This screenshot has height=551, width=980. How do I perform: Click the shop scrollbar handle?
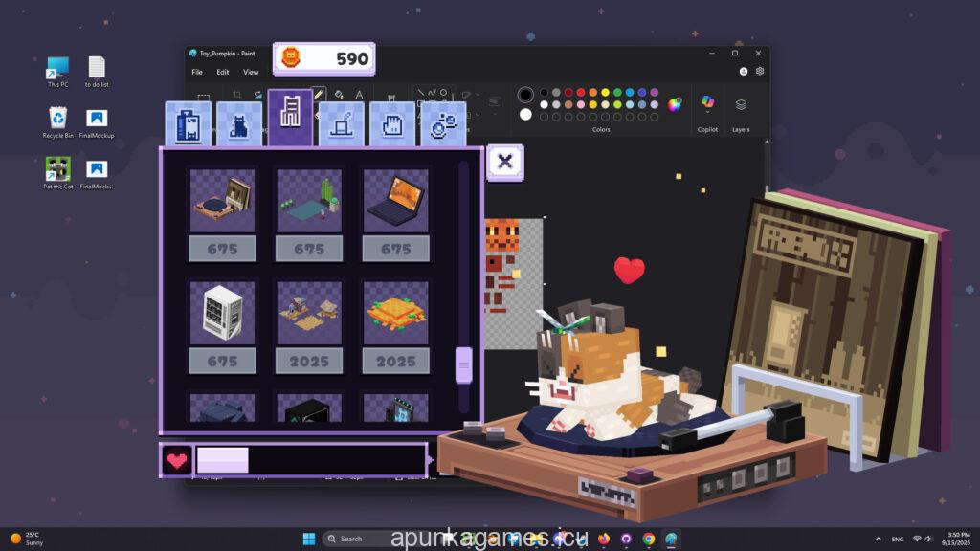[464, 364]
